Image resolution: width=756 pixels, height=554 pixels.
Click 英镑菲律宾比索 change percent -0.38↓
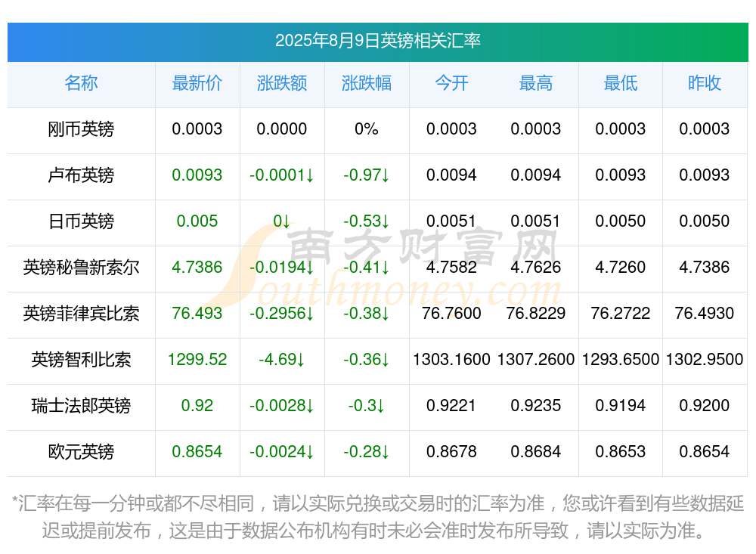click(367, 314)
